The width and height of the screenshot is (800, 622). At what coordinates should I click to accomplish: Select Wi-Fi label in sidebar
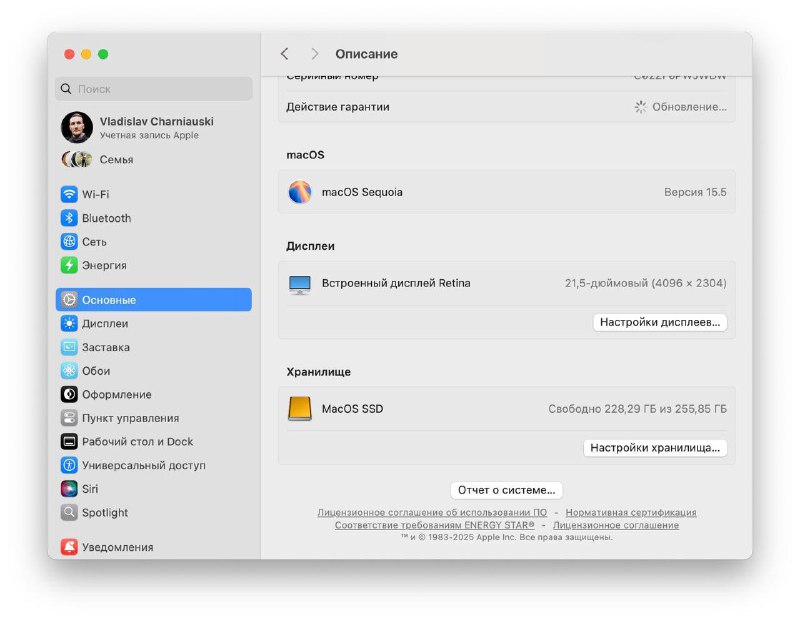(x=95, y=194)
